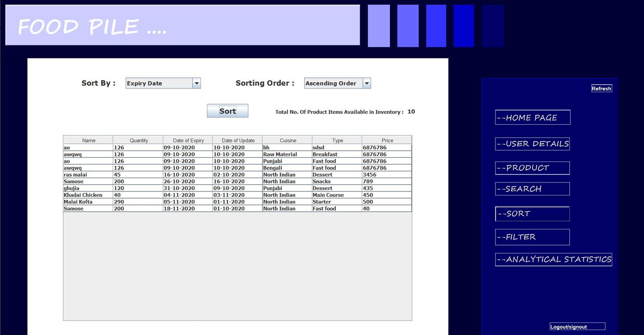Click the Starter type cell

point(337,201)
